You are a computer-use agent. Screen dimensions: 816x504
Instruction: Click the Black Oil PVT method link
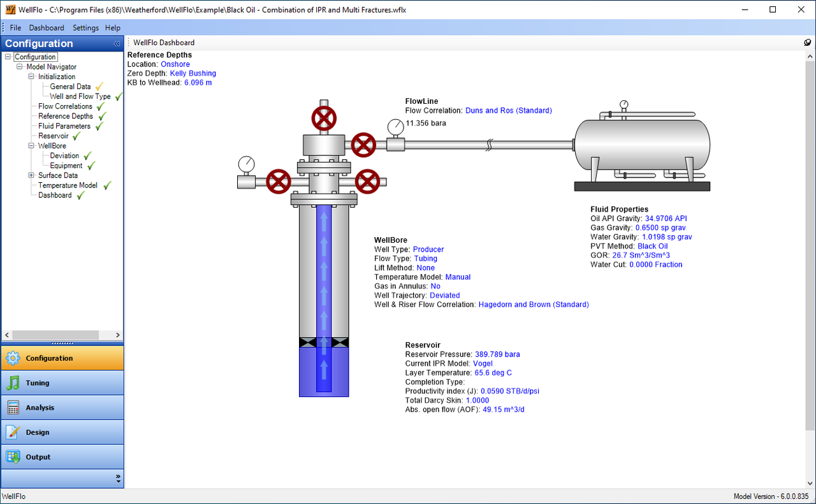pos(653,246)
